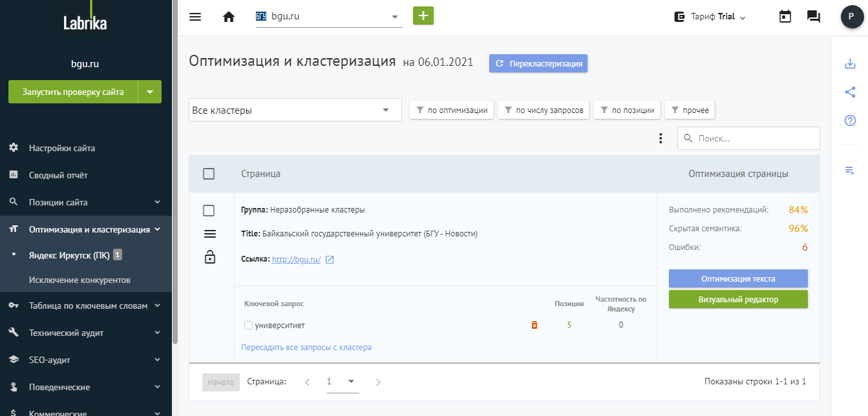Tick the университиет keyword checkbox
Image resolution: width=868 pixels, height=416 pixels.
[x=248, y=325]
